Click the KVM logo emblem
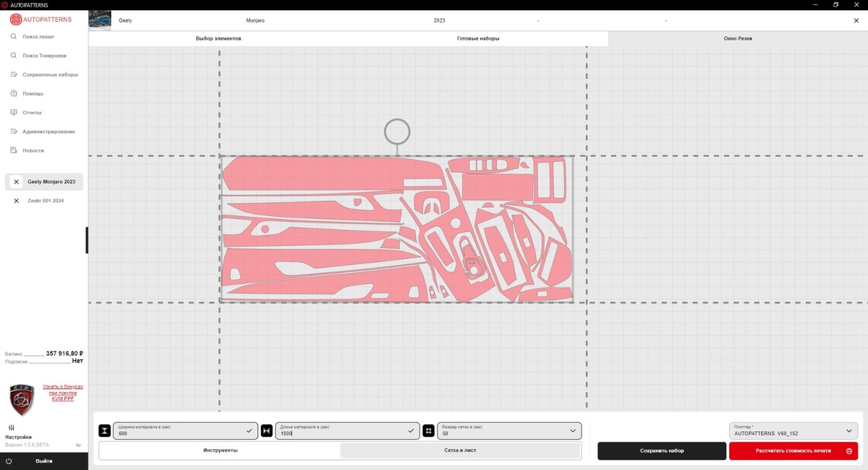Image resolution: width=868 pixels, height=470 pixels. click(22, 400)
